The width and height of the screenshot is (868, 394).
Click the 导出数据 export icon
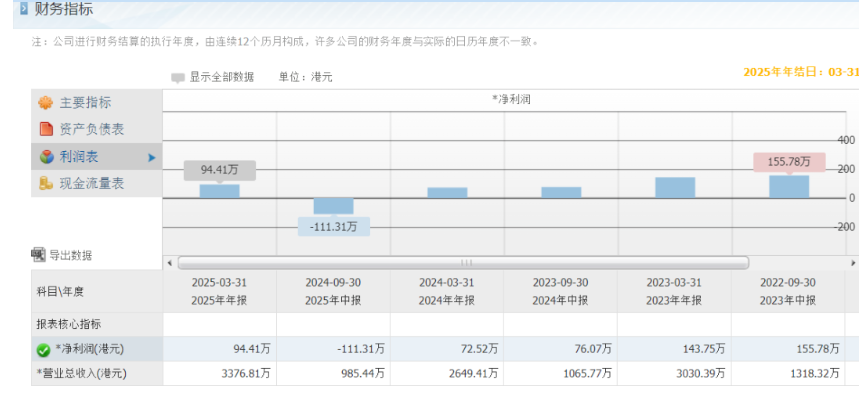click(x=38, y=255)
